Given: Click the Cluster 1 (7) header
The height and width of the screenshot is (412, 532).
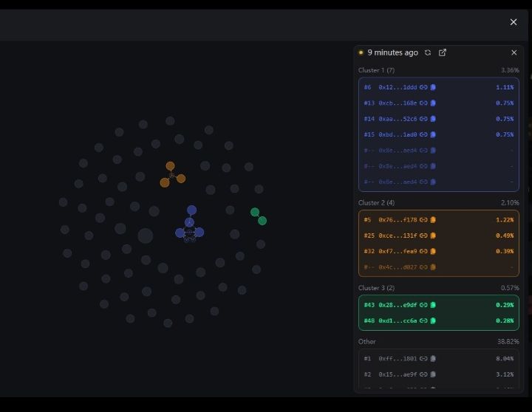Looking at the screenshot, I should [377, 70].
